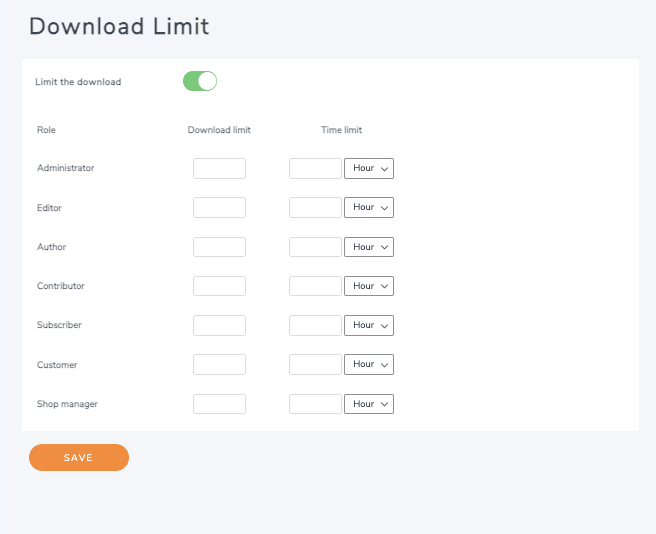Viewport: 656px width, 534px height.
Task: Click the Save button
Action: click(x=79, y=457)
